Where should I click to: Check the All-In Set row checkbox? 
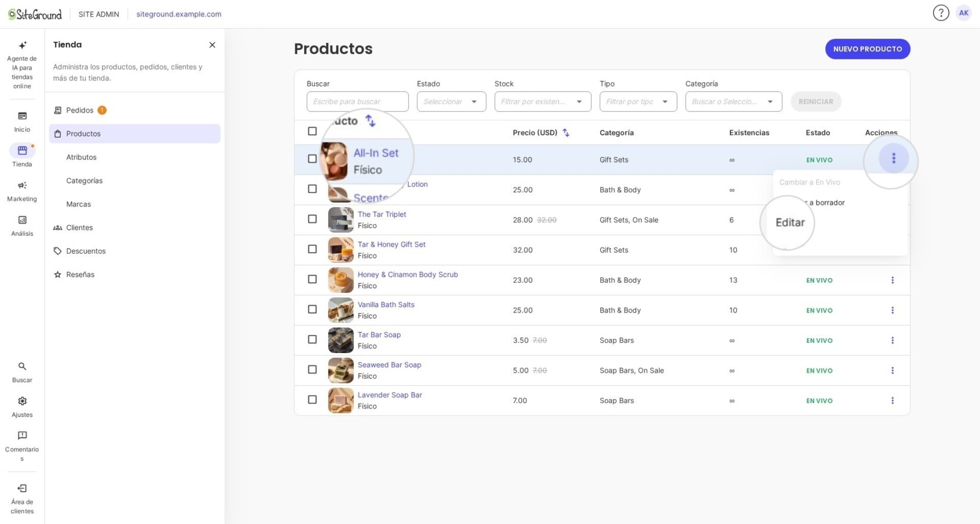(312, 158)
